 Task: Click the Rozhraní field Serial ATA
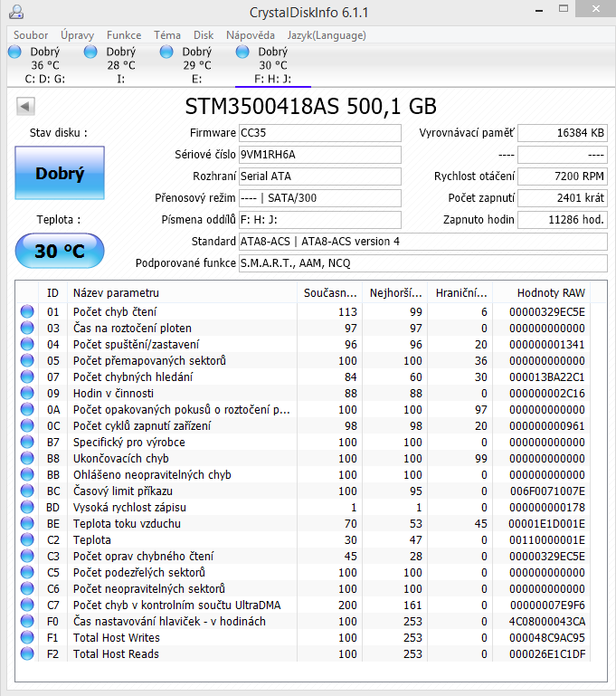pos(319,176)
